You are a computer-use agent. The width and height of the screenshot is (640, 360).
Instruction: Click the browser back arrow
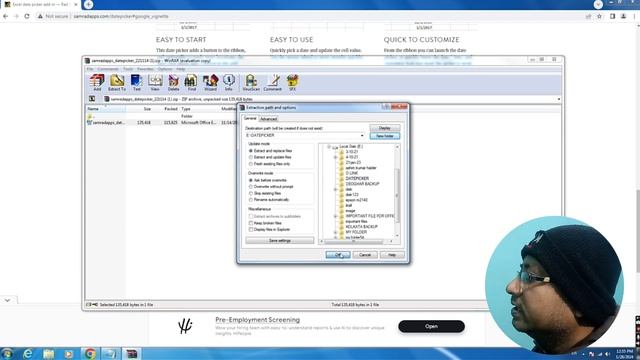(6, 16)
